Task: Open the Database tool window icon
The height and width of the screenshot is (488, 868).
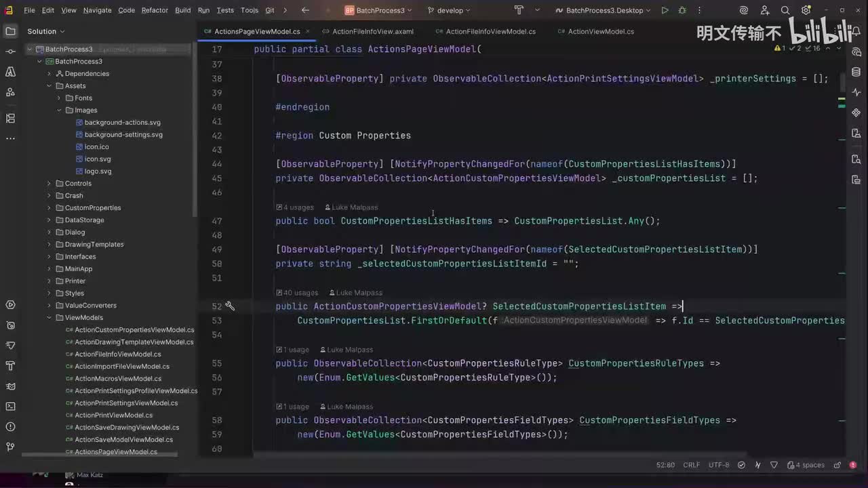Action: pyautogui.click(x=856, y=72)
